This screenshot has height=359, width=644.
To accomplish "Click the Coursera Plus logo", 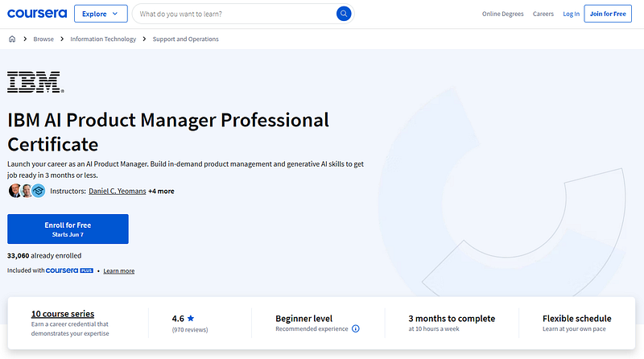I will tap(69, 270).
